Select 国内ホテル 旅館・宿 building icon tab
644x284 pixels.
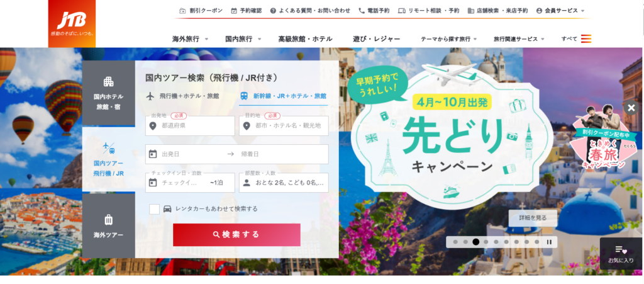108,93
